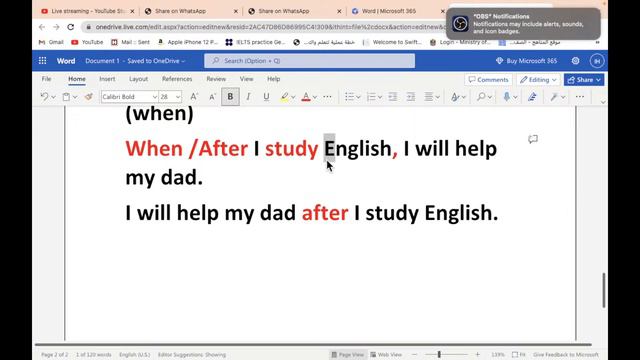This screenshot has width=640, height=360.
Task: Click Give Feedback to Microsoft
Action: [566, 355]
